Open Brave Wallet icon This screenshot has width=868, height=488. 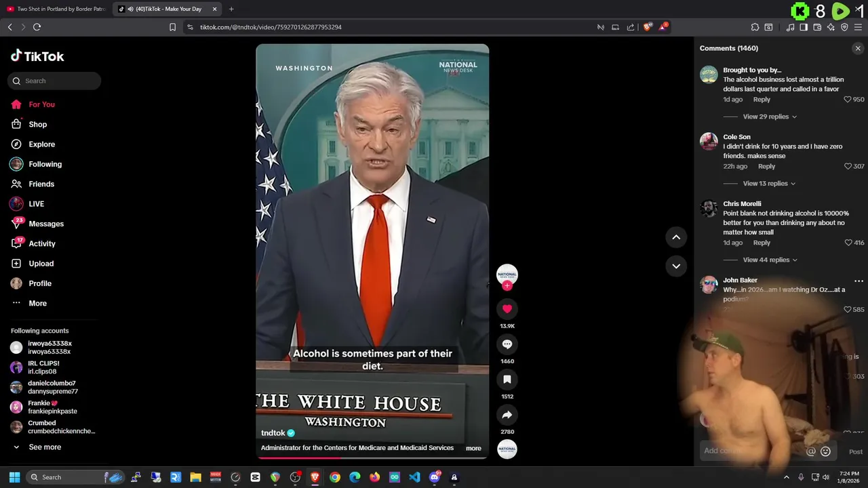point(817,27)
